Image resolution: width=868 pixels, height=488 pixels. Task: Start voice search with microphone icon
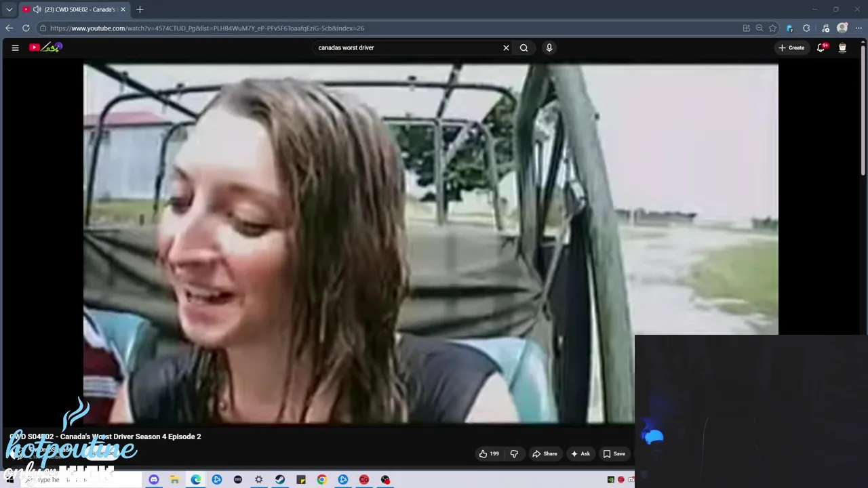click(x=549, y=47)
